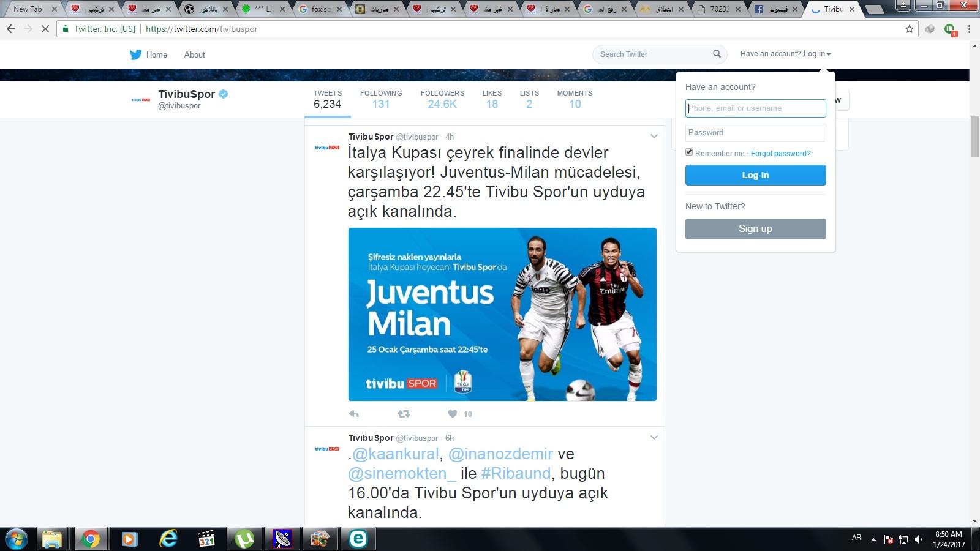
Task: Open the @inanozdemir mention link
Action: [x=500, y=454]
